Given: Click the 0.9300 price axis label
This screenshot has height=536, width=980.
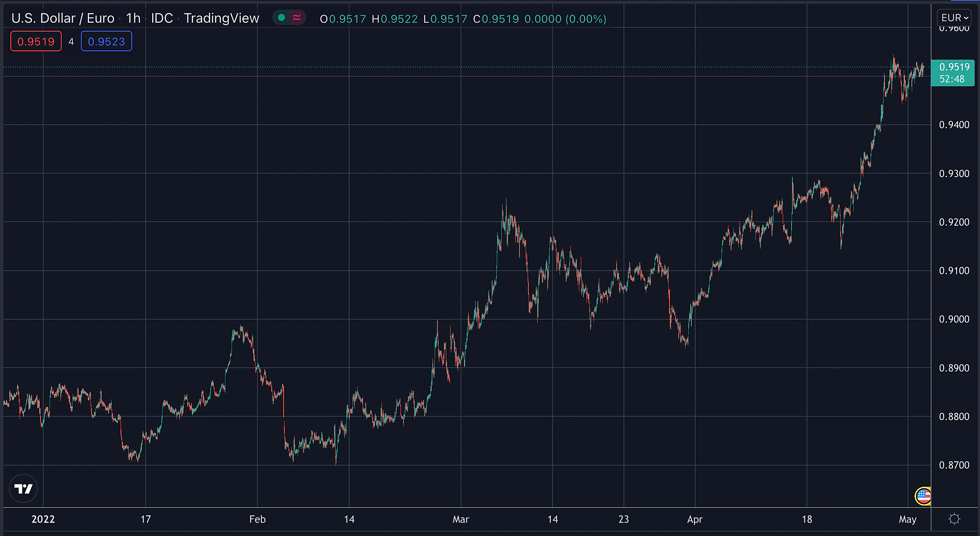Looking at the screenshot, I should point(954,174).
